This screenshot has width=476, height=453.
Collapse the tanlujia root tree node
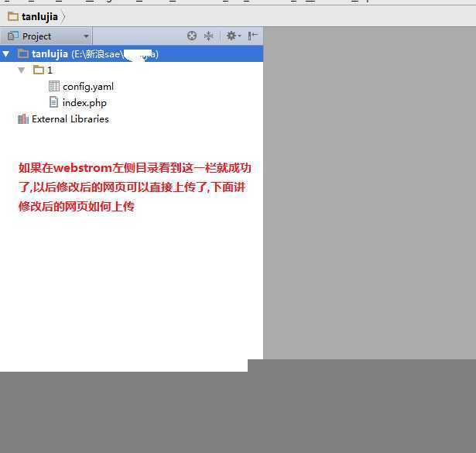click(x=5, y=54)
